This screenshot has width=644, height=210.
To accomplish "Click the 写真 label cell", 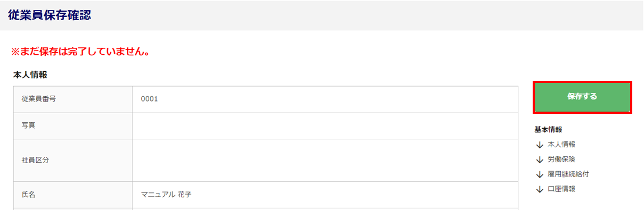I will point(73,126).
